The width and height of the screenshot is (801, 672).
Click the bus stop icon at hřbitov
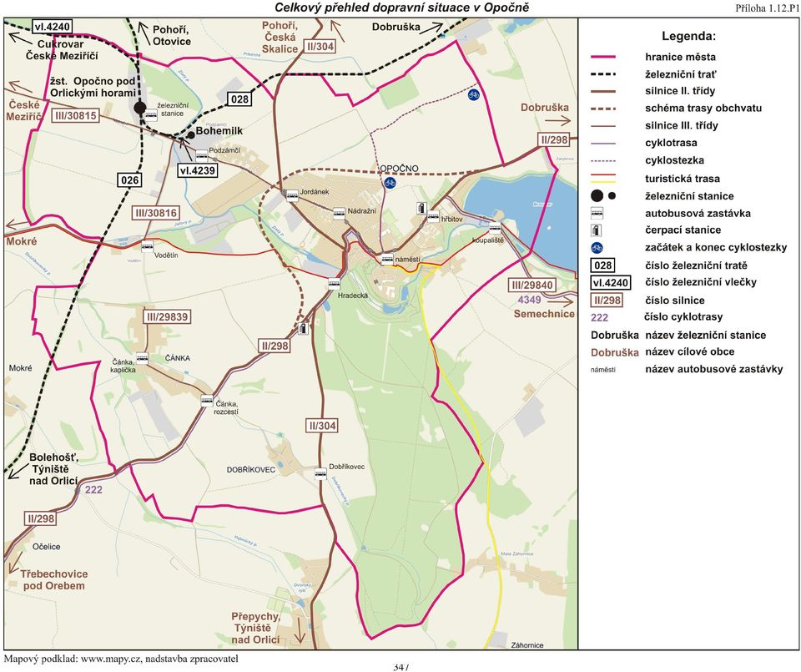point(433,215)
